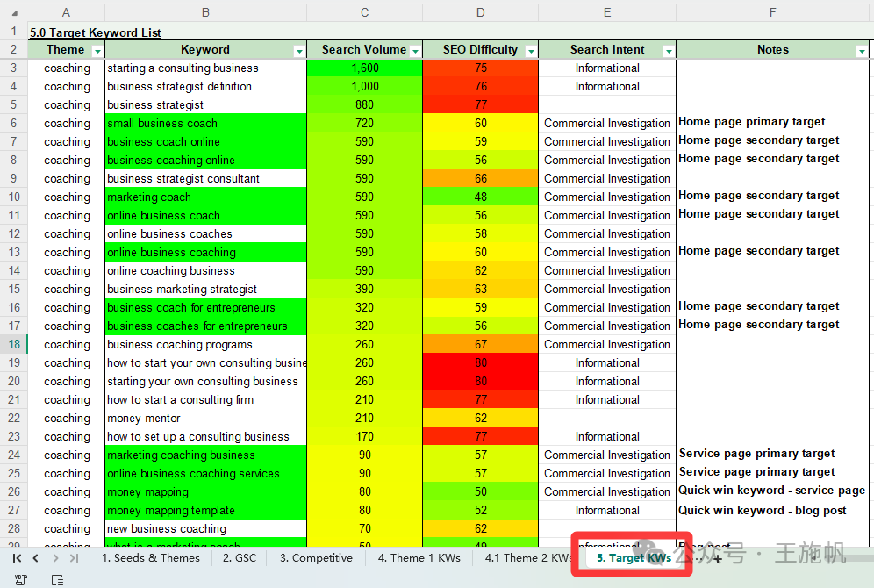Switch to the '2. GSC' sheet tab
This screenshot has height=588, width=874.
click(240, 558)
